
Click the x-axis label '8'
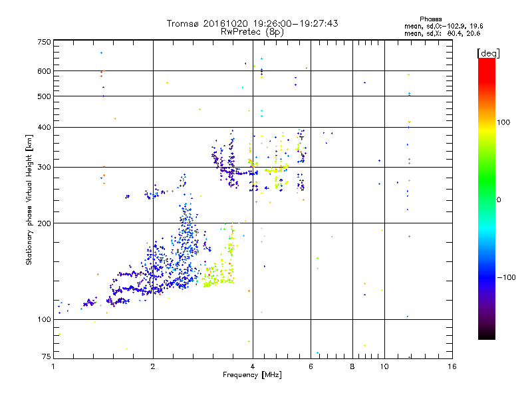click(x=352, y=366)
